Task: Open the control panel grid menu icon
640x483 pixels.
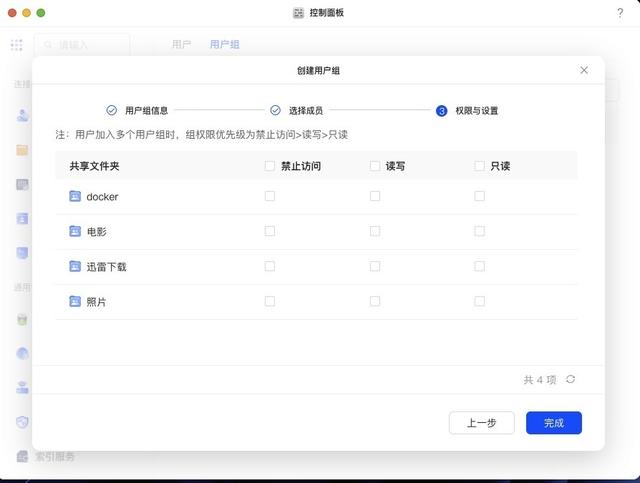Action: [x=16, y=45]
